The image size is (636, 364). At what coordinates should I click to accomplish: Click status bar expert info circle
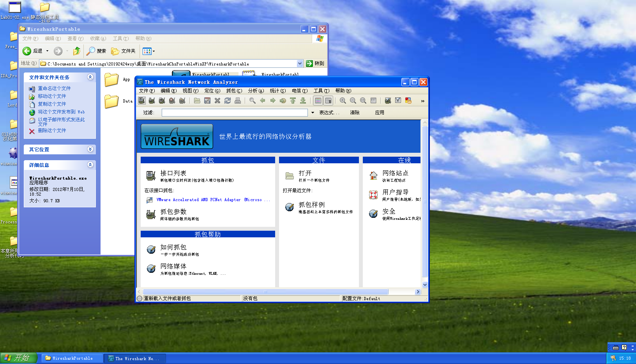tap(140, 299)
